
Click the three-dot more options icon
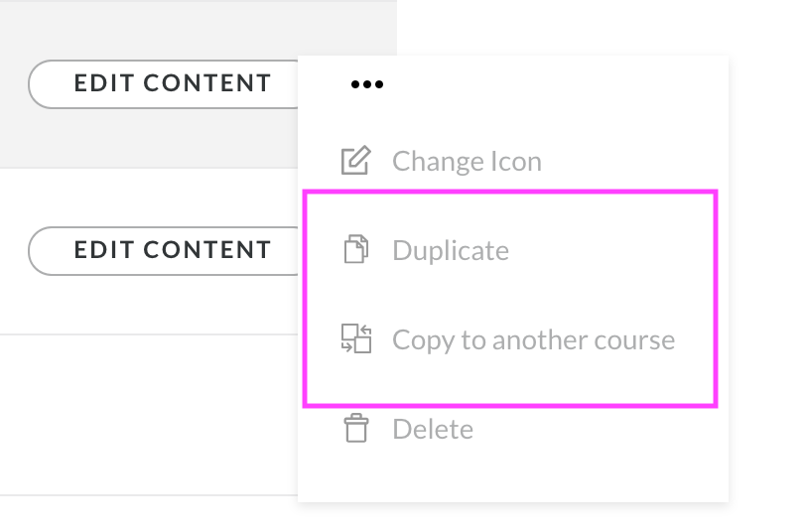coord(366,84)
